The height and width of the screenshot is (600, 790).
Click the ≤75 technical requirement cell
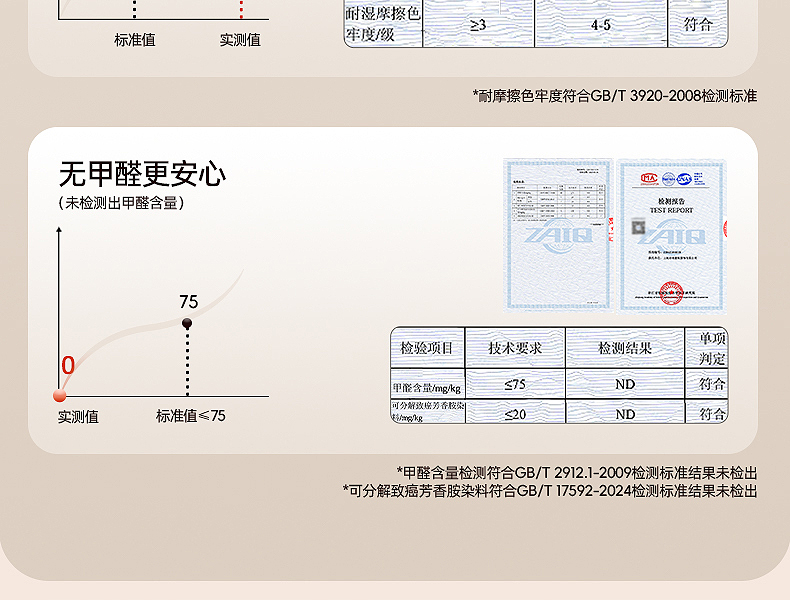[x=515, y=384]
